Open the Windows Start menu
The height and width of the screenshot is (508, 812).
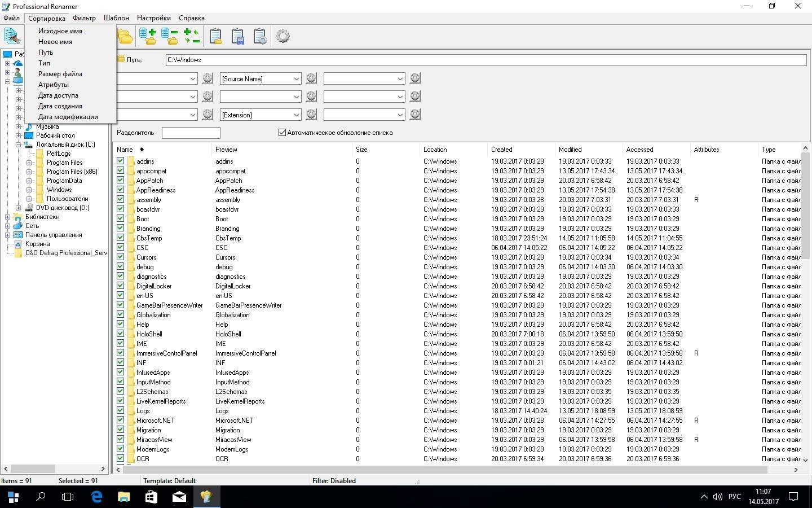tap(14, 497)
